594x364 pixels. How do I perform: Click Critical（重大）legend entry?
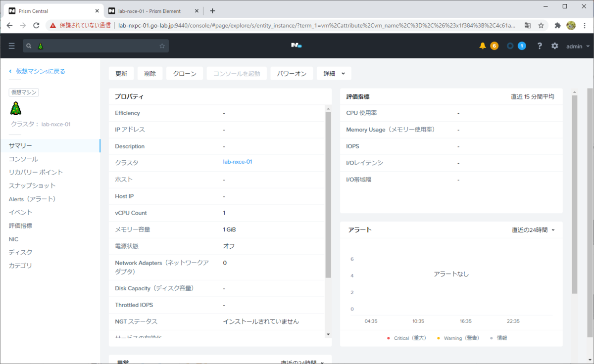406,338
